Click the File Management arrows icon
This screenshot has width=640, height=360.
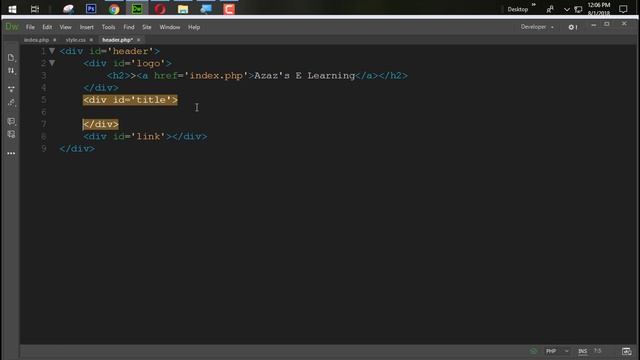[11, 71]
